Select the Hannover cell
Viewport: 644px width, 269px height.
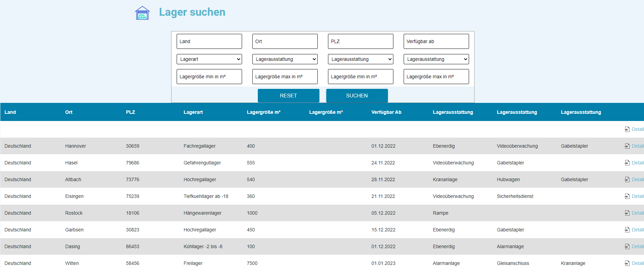click(76, 146)
